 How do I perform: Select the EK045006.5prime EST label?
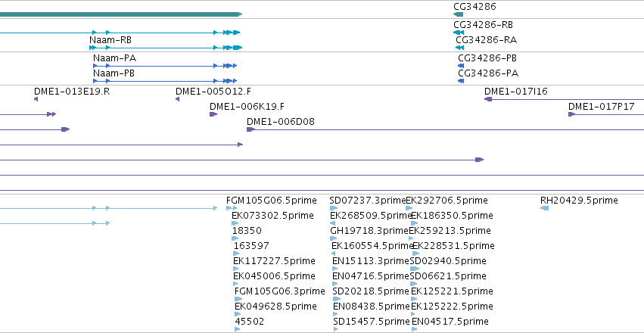pos(274,275)
